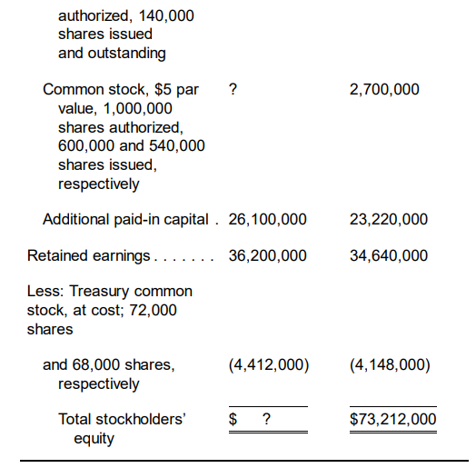Click the 'Retained earnings' row label

tap(89, 255)
